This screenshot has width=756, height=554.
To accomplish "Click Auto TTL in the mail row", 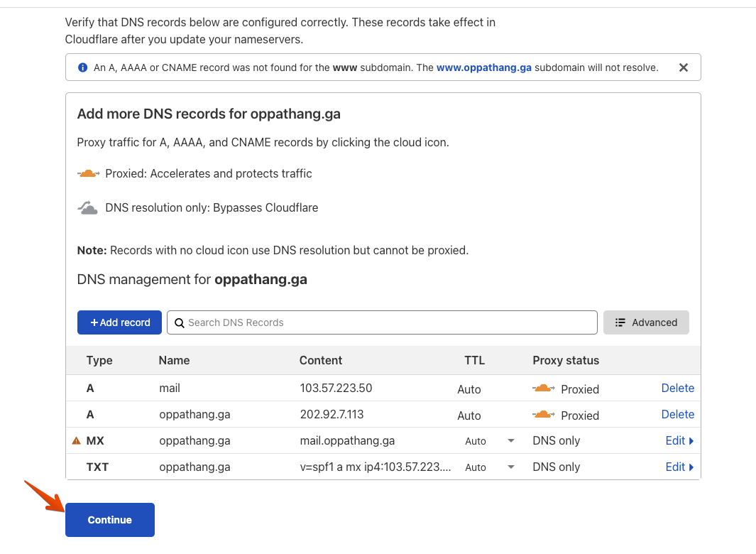I will [469, 389].
